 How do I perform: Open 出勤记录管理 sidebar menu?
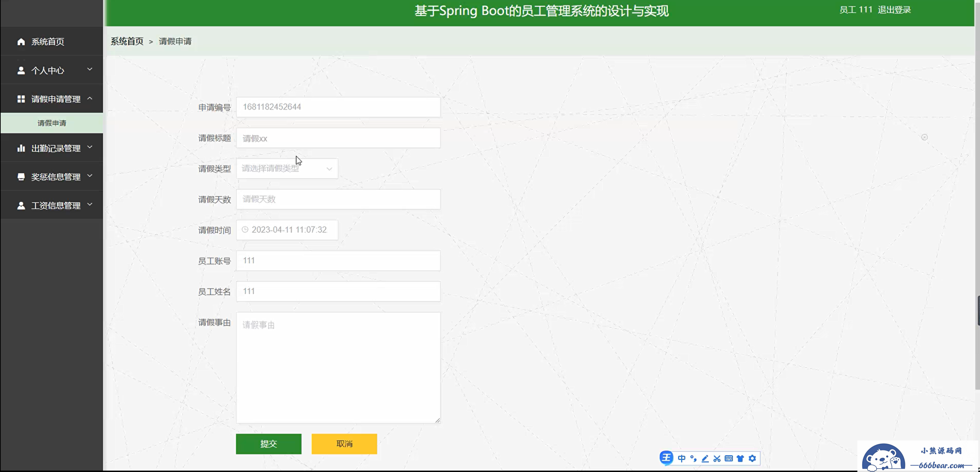click(52, 148)
